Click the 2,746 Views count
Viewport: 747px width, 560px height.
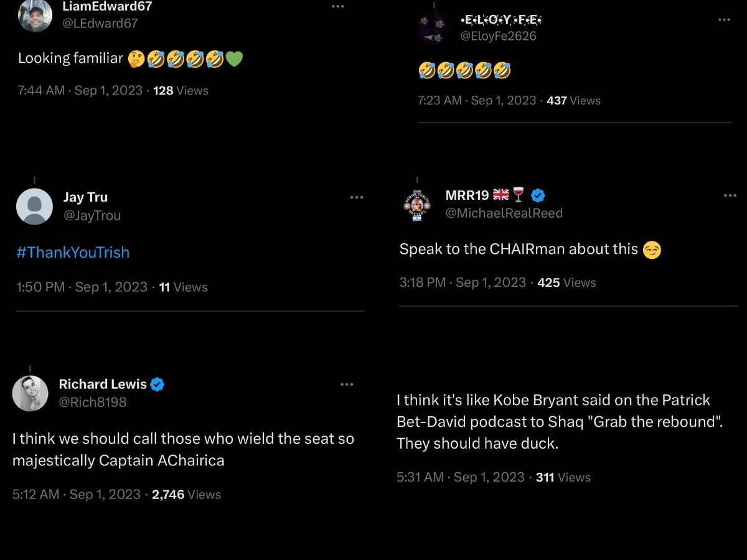pyautogui.click(x=186, y=494)
